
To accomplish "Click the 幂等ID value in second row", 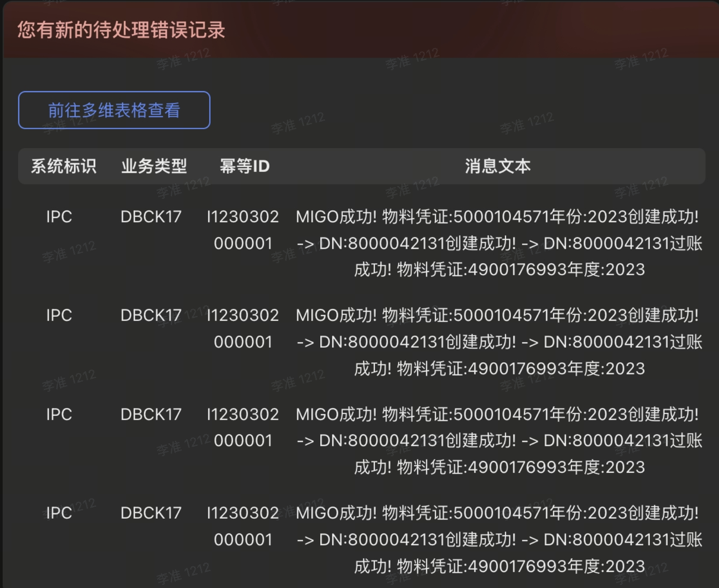I will [x=243, y=329].
